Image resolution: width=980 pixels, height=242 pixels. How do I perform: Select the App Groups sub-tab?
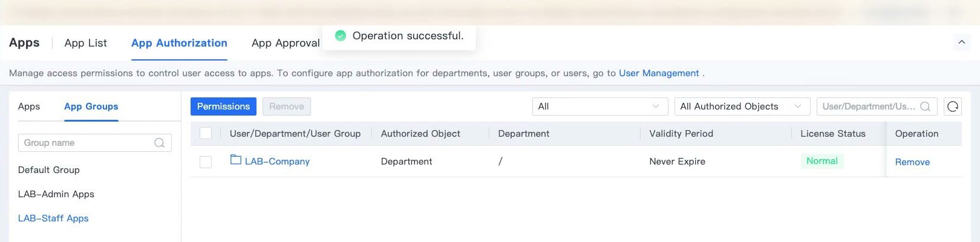pos(91,106)
